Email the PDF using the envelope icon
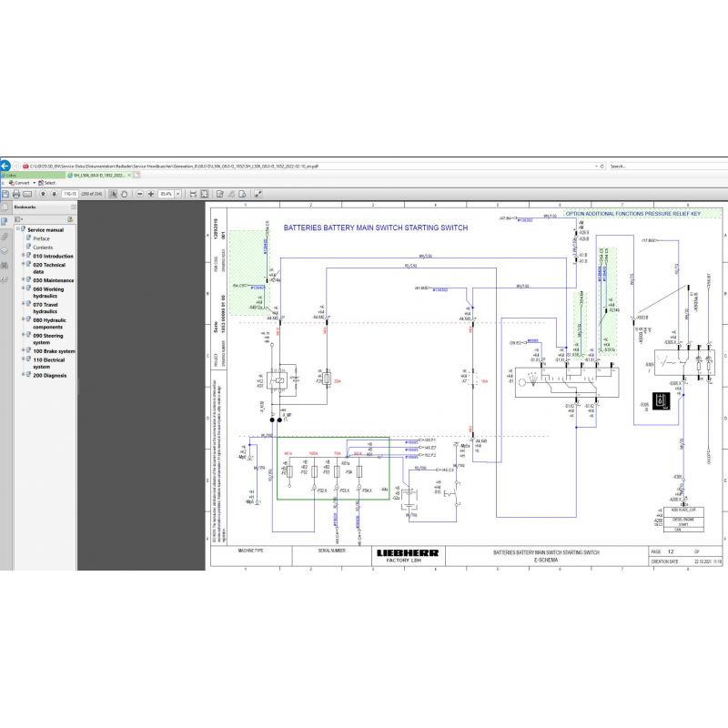The width and height of the screenshot is (728, 728). click(27, 194)
